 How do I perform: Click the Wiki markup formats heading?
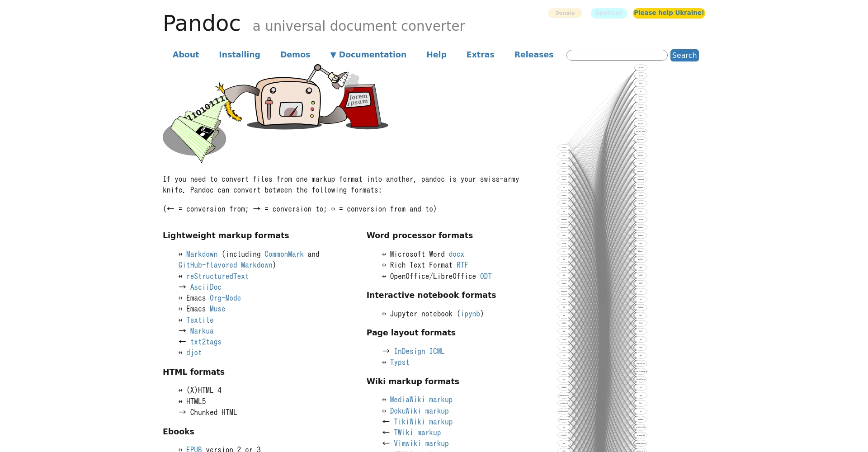(413, 381)
